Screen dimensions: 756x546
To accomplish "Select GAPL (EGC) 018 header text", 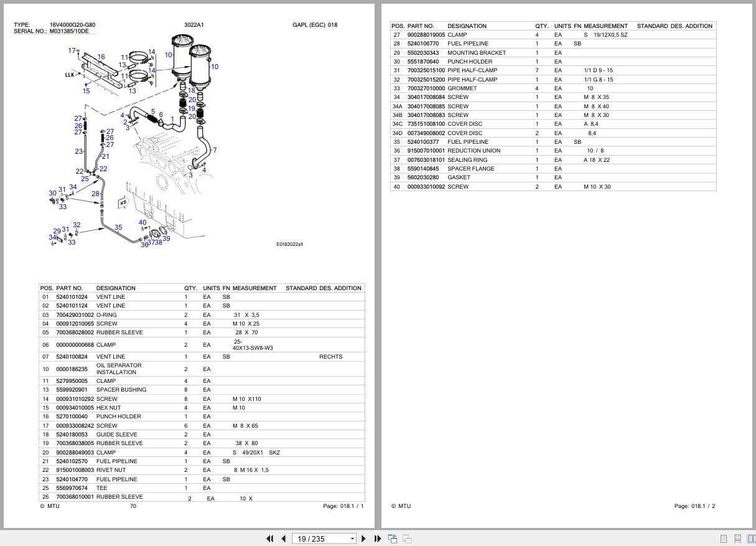I will click(x=315, y=25).
